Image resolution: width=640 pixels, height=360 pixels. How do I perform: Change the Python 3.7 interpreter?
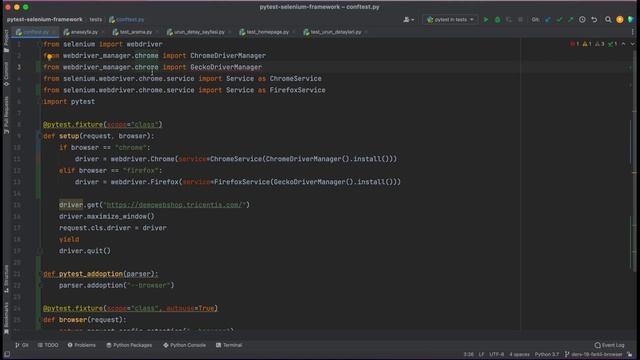coord(547,355)
